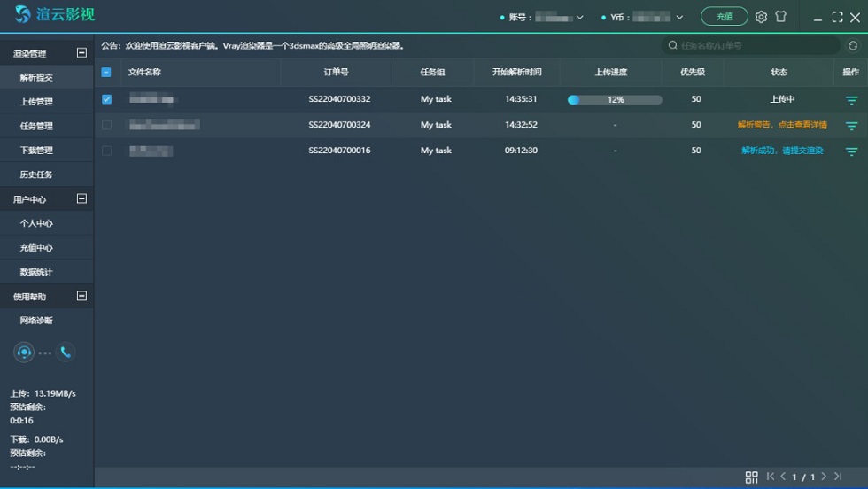
Task: Open action menu for order SS22040700324
Action: point(851,126)
